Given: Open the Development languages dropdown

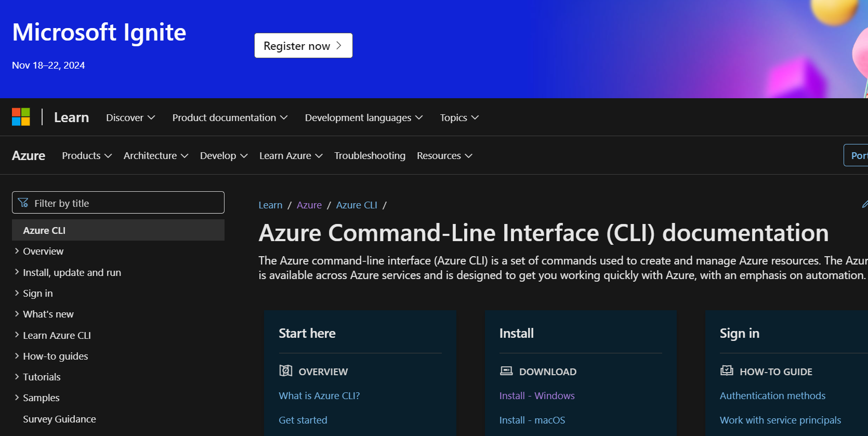Looking at the screenshot, I should pyautogui.click(x=364, y=118).
